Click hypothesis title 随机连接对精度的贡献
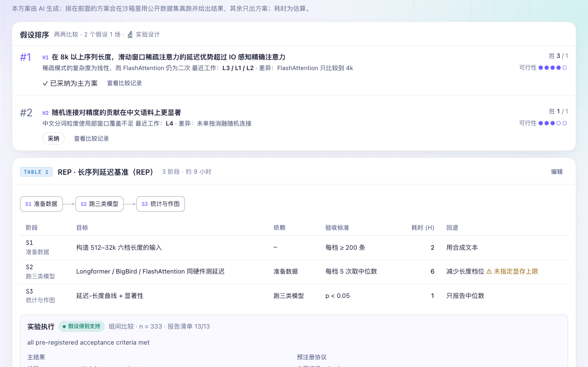The height and width of the screenshot is (367, 588). pyautogui.click(x=116, y=112)
